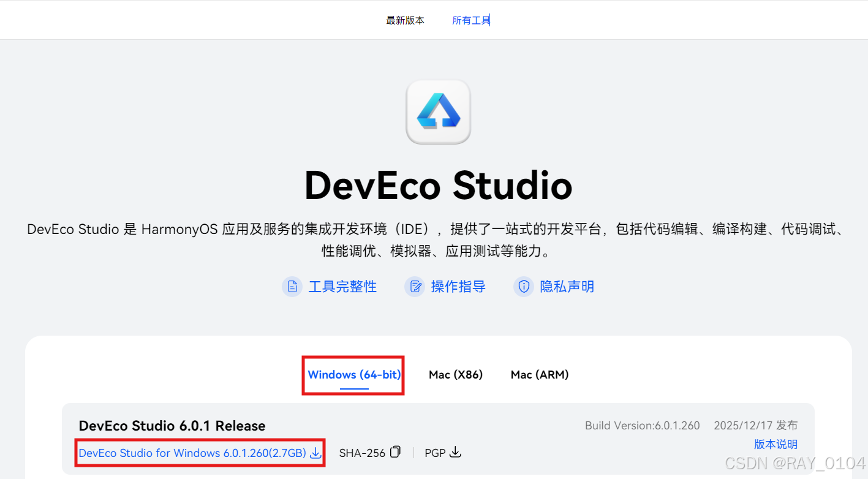The width and height of the screenshot is (868, 479).
Task: Open the 所有工具 tab
Action: (x=471, y=20)
